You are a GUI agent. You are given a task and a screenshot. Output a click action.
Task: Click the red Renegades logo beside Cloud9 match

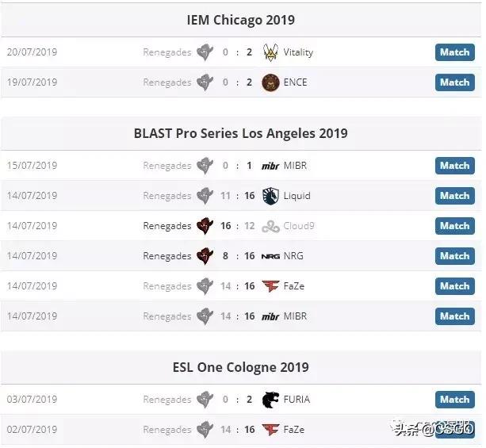(x=205, y=226)
